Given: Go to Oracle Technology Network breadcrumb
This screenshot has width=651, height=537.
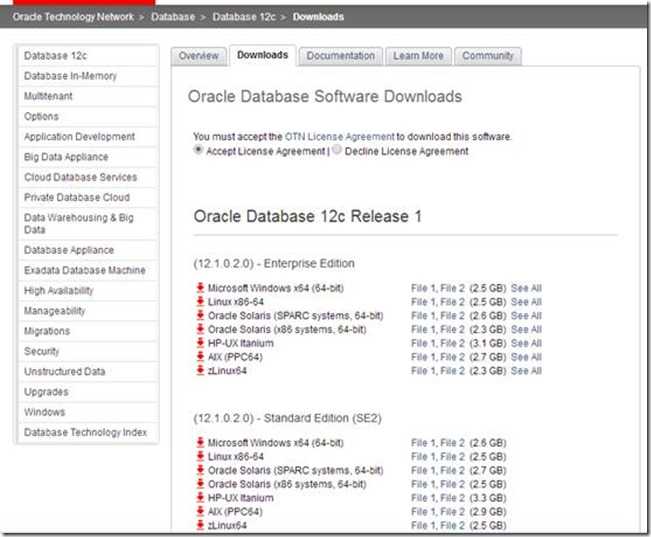Looking at the screenshot, I should coord(73,17).
